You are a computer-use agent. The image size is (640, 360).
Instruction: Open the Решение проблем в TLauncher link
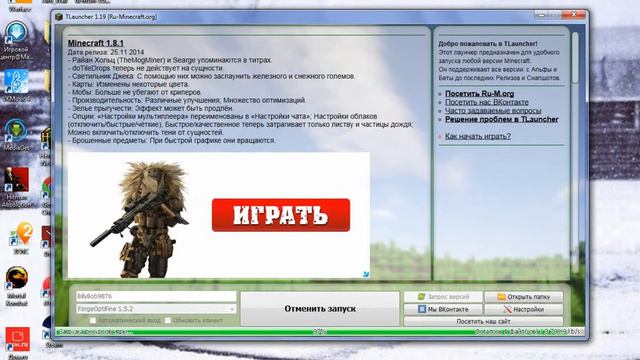(502, 119)
